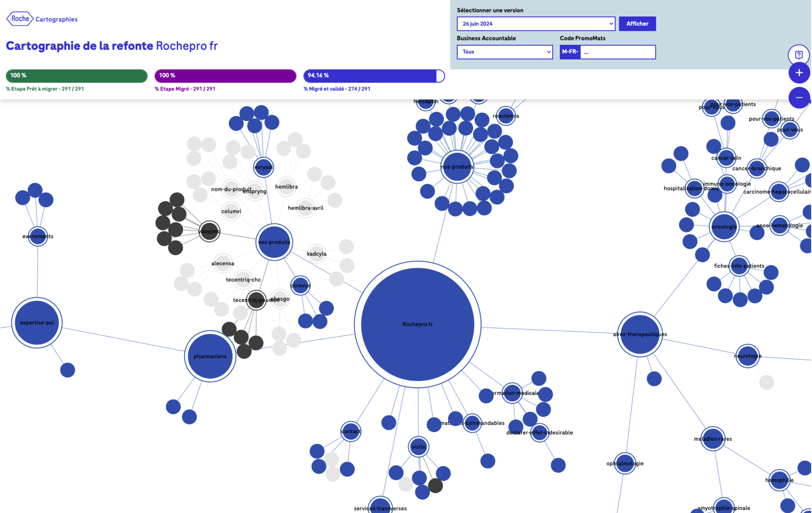Select the aires-therapeutiques node
The width and height of the screenshot is (812, 513).
click(x=640, y=334)
